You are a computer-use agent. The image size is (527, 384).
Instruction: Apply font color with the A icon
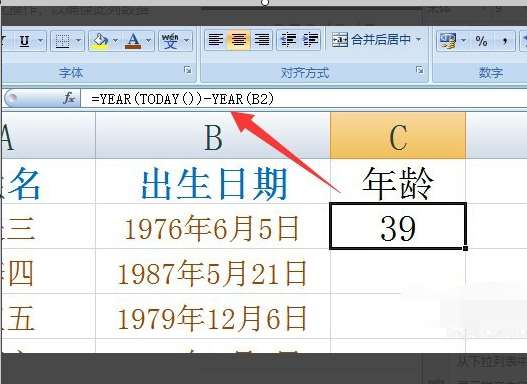click(x=133, y=41)
